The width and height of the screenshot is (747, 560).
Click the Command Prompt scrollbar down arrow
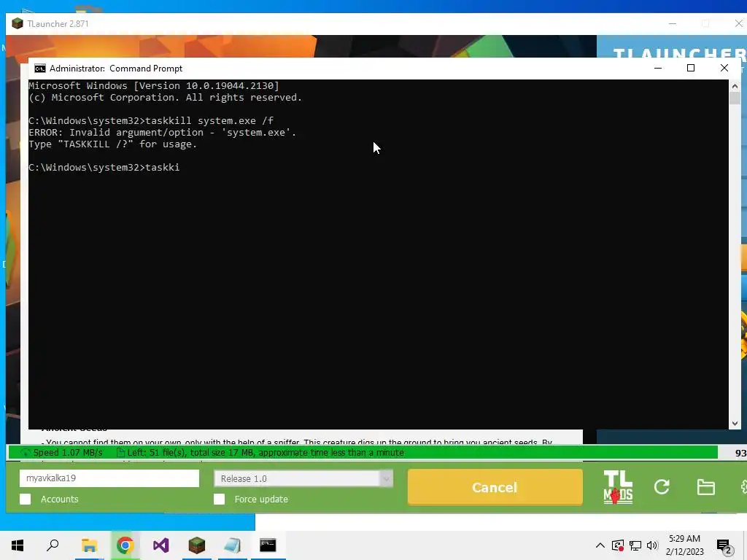(x=735, y=424)
